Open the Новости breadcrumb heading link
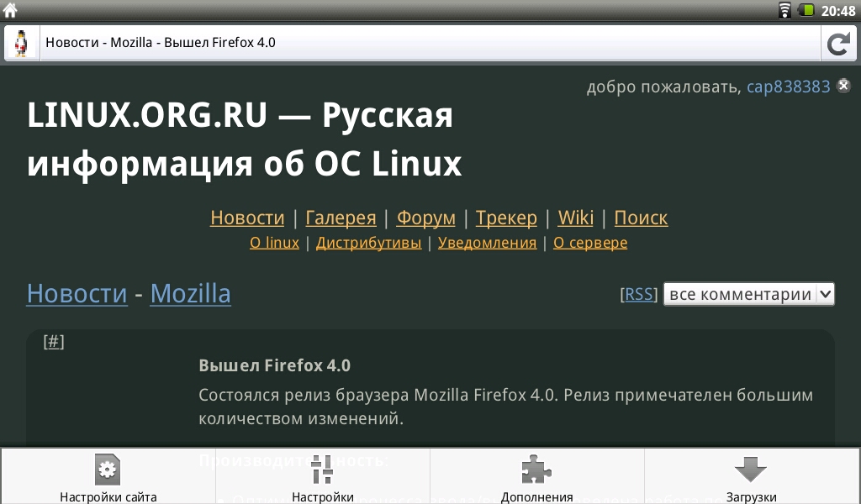This screenshot has width=861, height=504. click(x=77, y=293)
